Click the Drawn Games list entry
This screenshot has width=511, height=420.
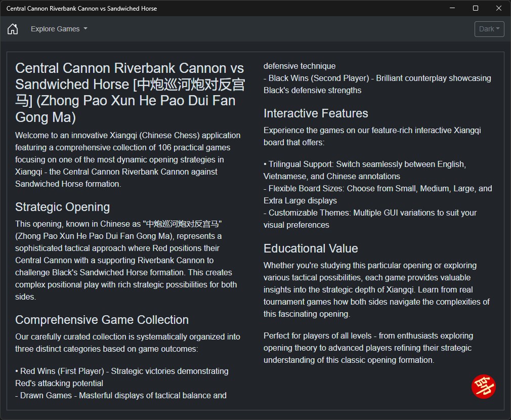click(121, 395)
